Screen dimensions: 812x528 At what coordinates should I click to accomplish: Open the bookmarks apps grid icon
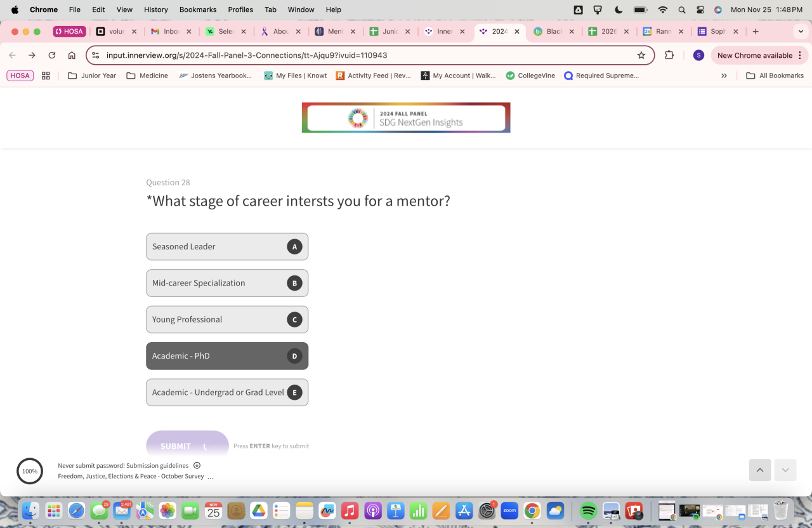[46, 76]
